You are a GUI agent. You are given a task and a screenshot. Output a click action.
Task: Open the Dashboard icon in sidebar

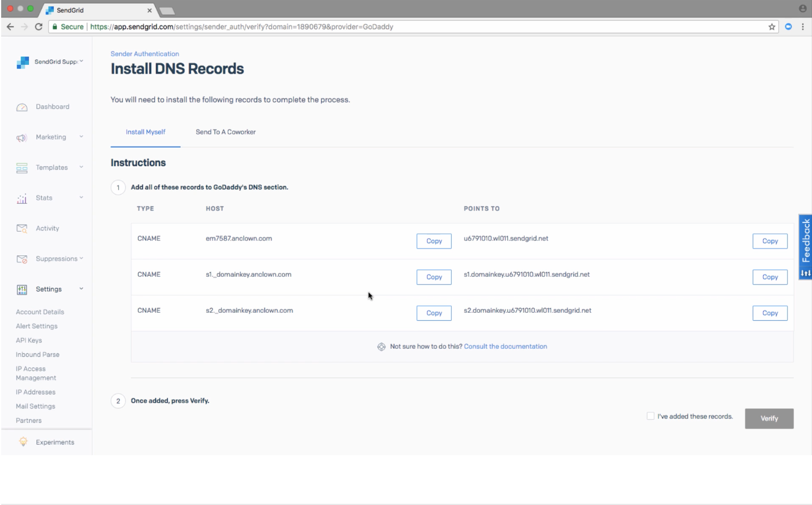point(22,107)
